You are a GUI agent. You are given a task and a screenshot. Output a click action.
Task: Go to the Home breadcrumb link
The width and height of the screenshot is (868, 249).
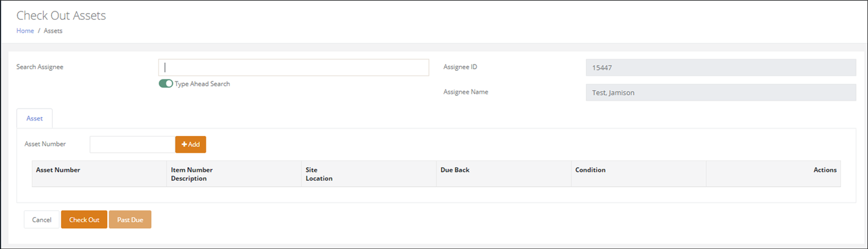[25, 30]
